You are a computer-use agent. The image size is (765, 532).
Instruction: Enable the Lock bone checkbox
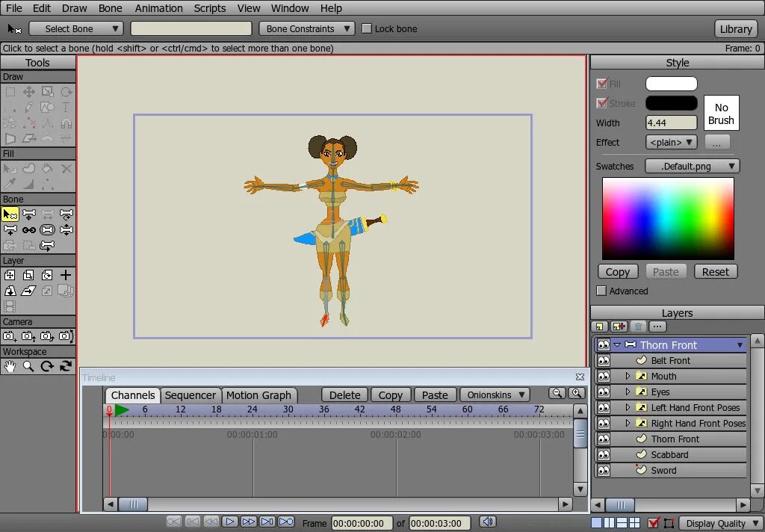point(367,28)
